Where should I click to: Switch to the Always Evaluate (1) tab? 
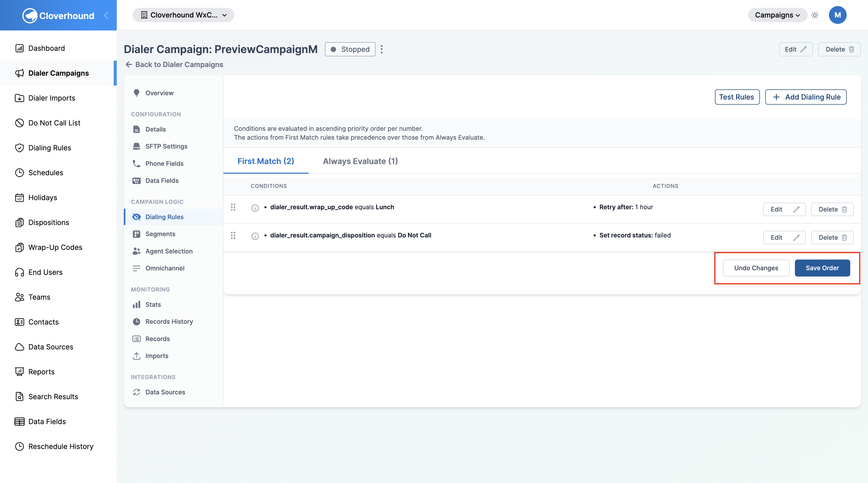tap(360, 161)
